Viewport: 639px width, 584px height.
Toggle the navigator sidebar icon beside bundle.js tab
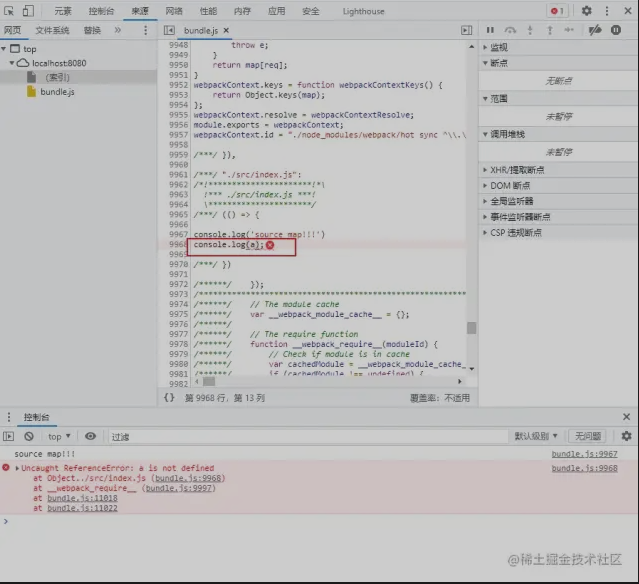[x=169, y=30]
